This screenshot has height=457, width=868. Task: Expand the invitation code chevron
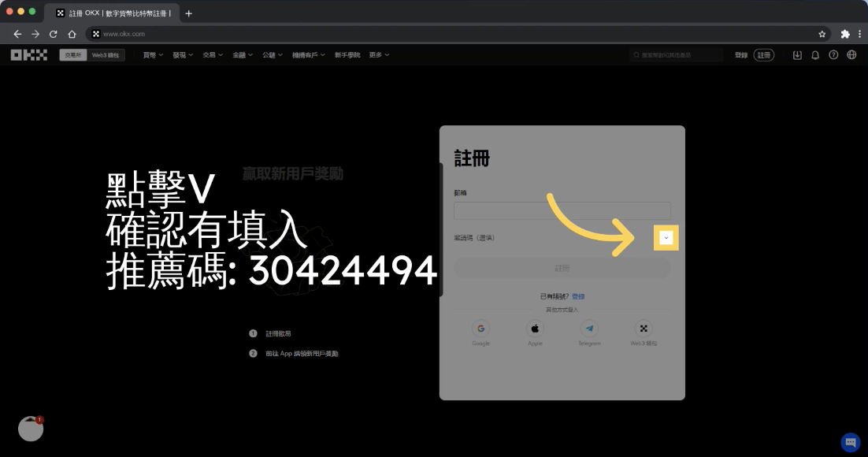pyautogui.click(x=666, y=238)
